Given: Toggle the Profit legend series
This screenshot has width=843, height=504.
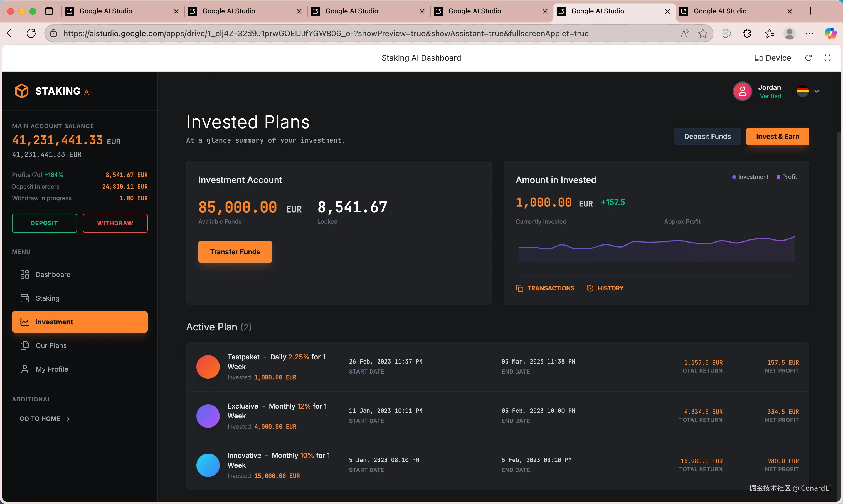Looking at the screenshot, I should 786,177.
